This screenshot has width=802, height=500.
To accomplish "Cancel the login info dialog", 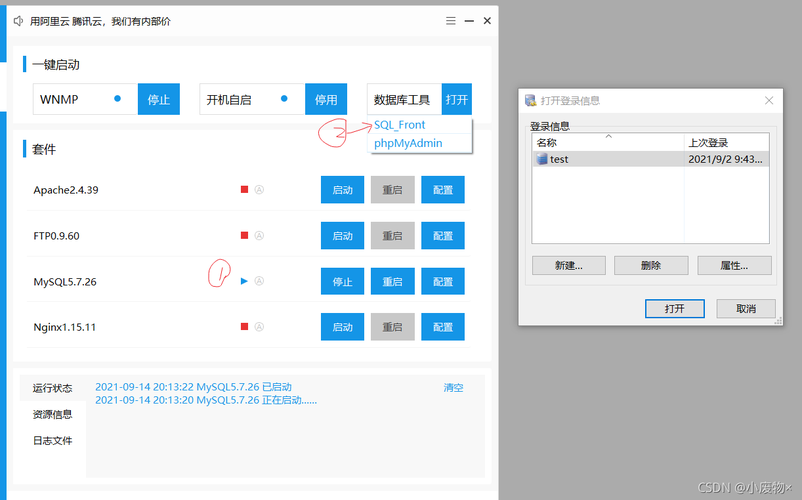I will (746, 308).
